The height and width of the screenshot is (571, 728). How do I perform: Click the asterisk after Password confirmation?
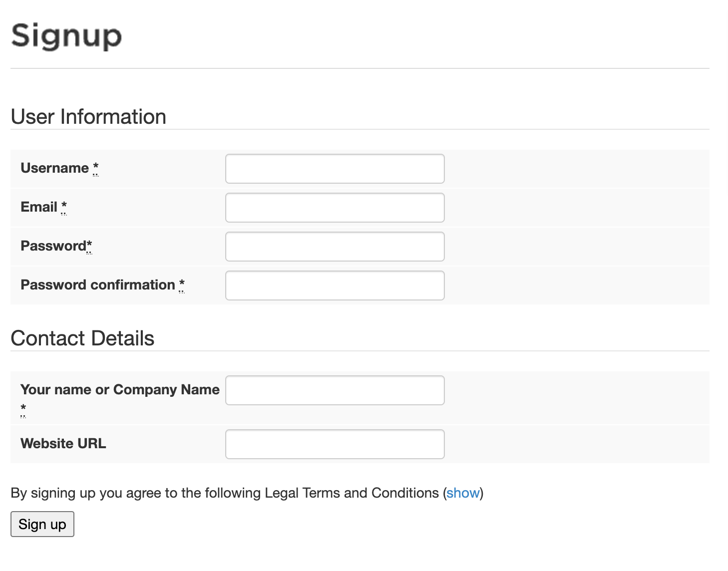pos(182,285)
